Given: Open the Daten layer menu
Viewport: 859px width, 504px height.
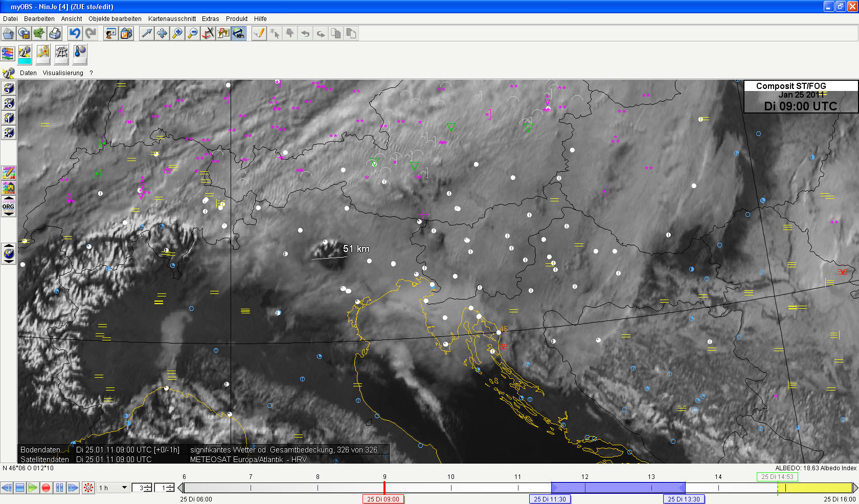Looking at the screenshot, I should pyautogui.click(x=28, y=73).
